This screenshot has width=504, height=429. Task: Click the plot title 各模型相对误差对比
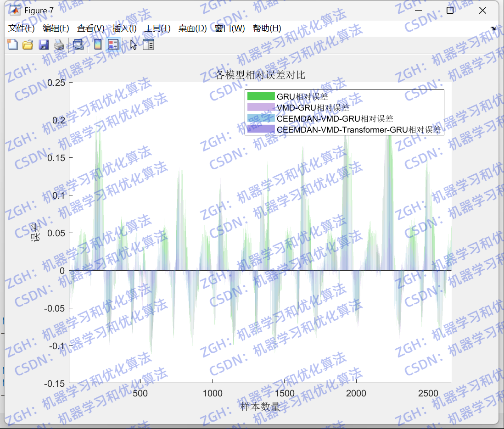pos(260,75)
